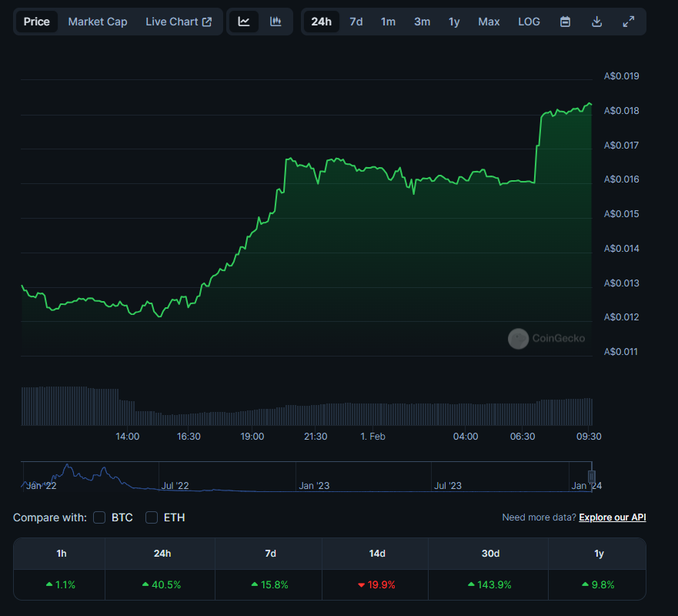Click Jul '22 on the navigator timeline
Viewport: 678px width, 616px height.
pos(175,486)
